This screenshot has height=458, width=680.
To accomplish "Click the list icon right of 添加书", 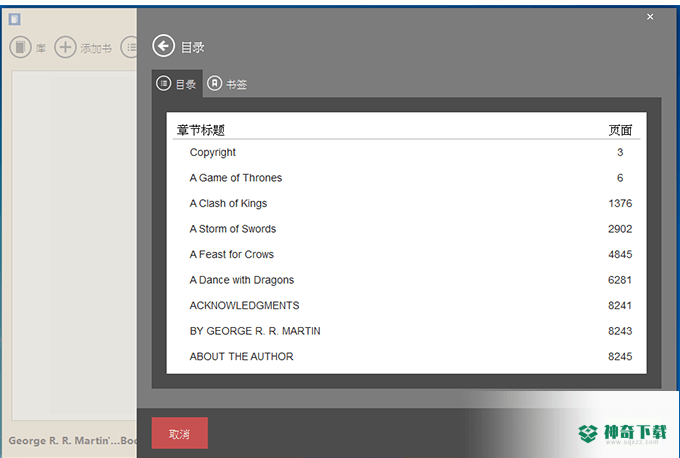I will click(x=130, y=47).
